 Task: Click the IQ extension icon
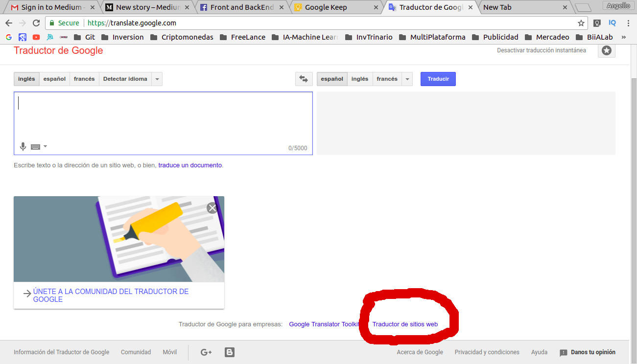[612, 23]
